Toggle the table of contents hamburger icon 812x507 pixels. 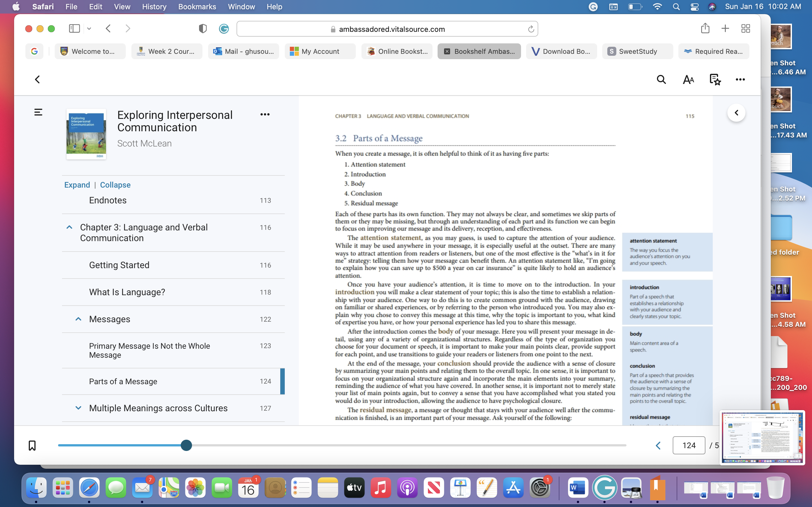tap(38, 112)
